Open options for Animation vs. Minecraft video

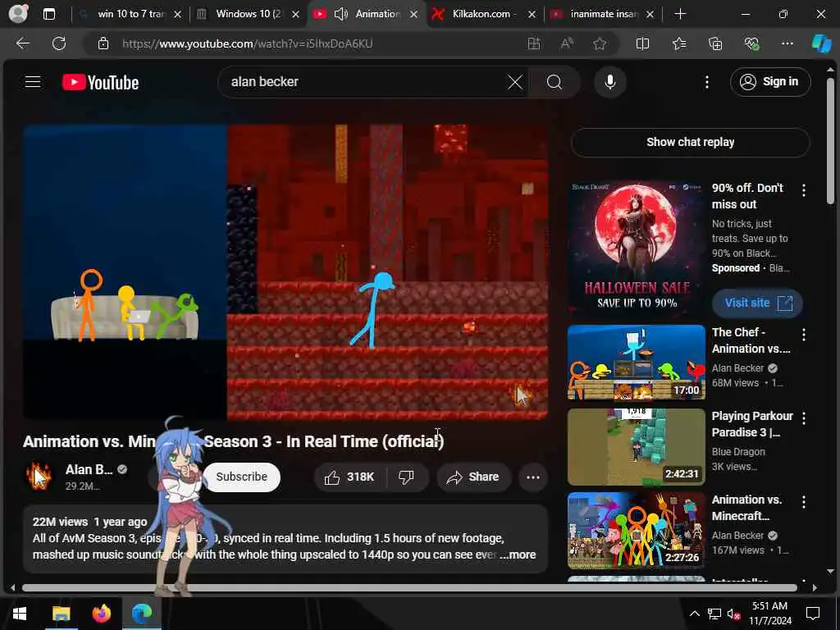(804, 501)
